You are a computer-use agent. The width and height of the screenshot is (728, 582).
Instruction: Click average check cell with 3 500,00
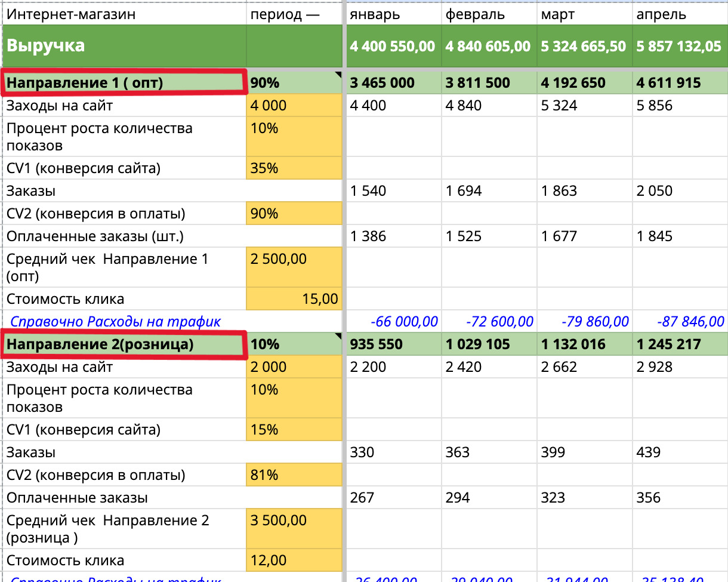point(294,529)
